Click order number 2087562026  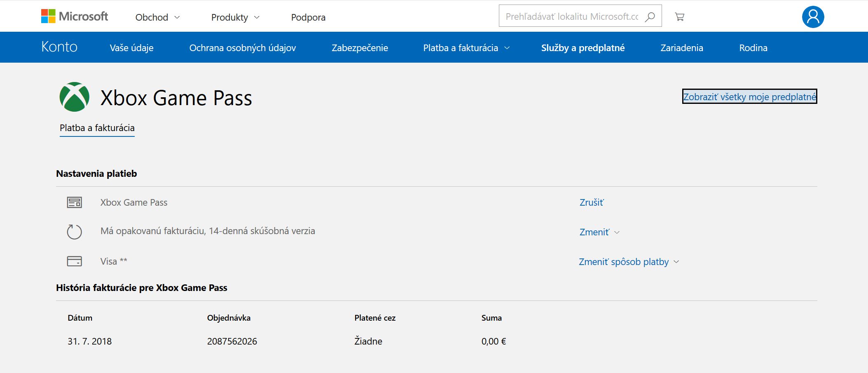232,341
